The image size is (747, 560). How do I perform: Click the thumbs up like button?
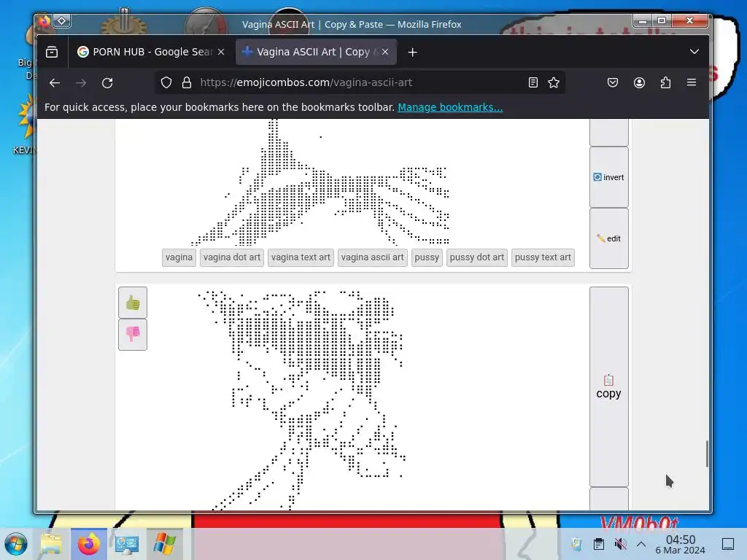[133, 303]
